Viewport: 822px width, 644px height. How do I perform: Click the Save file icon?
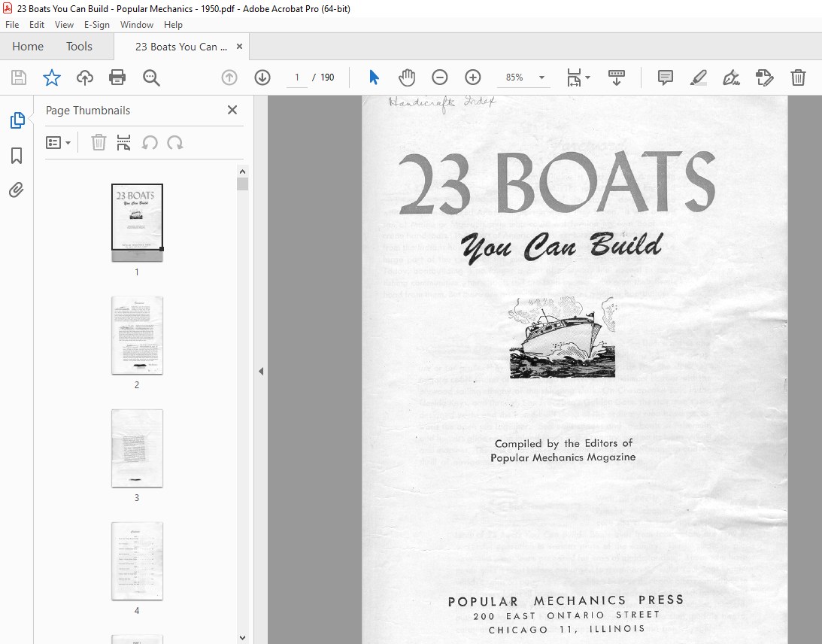(19, 77)
